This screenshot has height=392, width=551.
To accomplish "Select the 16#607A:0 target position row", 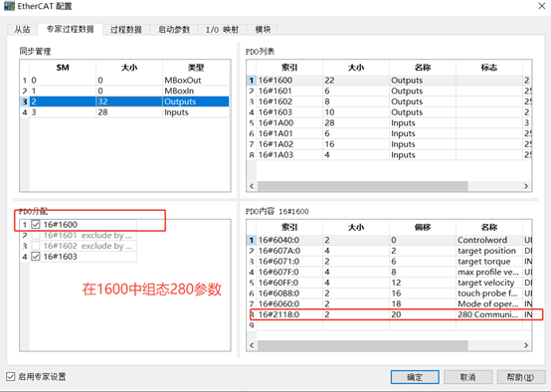I will (389, 251).
